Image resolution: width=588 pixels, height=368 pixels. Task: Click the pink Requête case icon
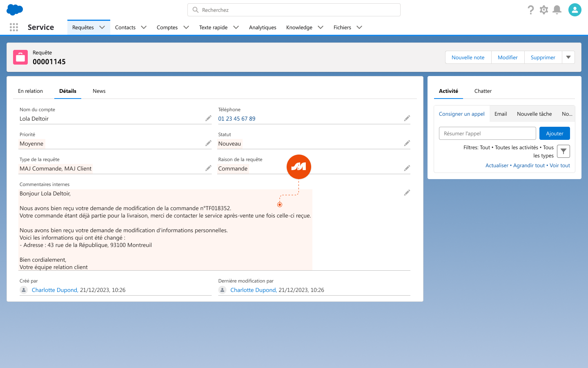20,57
